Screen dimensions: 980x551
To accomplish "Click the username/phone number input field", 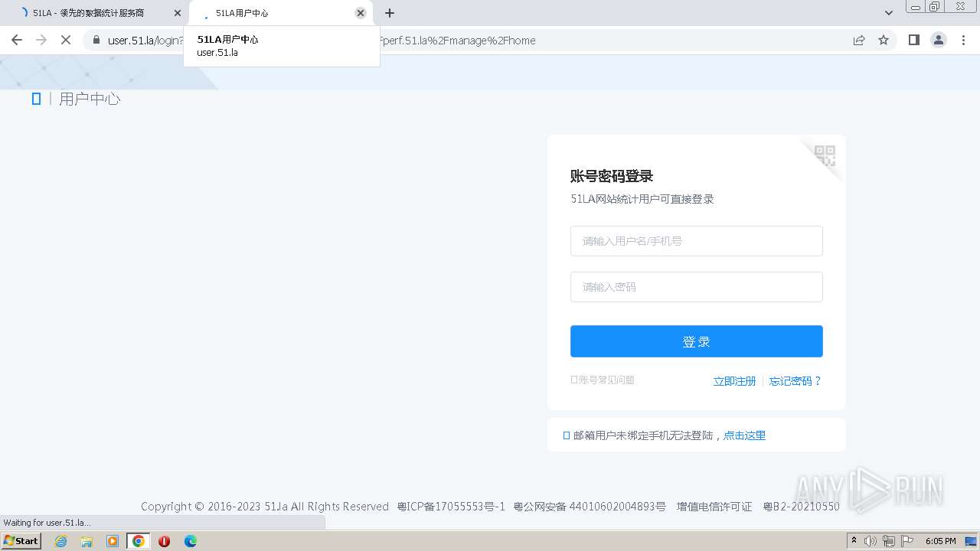I will point(696,241).
